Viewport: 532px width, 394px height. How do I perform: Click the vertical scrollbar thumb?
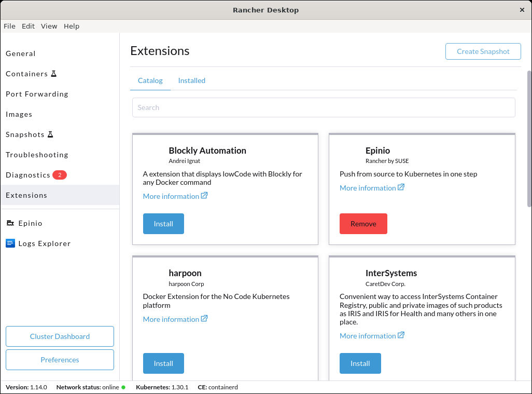(529, 139)
